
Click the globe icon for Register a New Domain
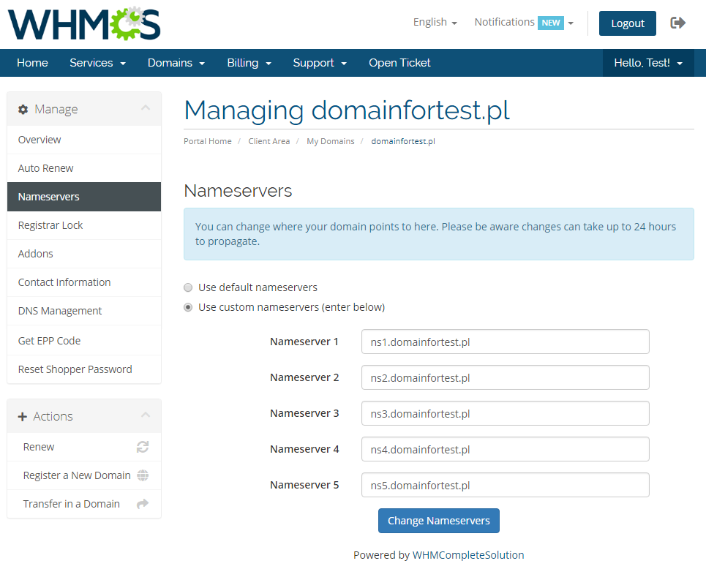coord(143,475)
